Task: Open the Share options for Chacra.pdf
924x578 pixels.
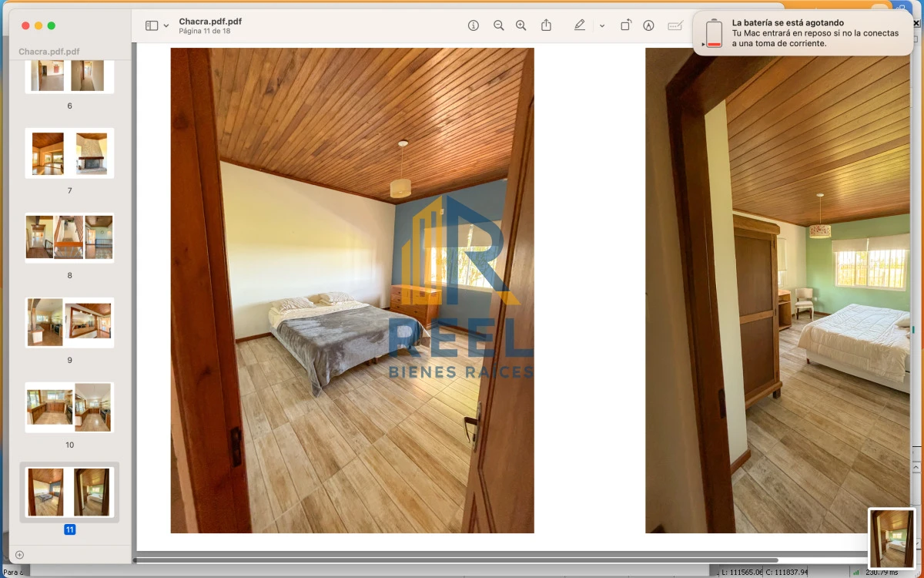Action: point(546,25)
